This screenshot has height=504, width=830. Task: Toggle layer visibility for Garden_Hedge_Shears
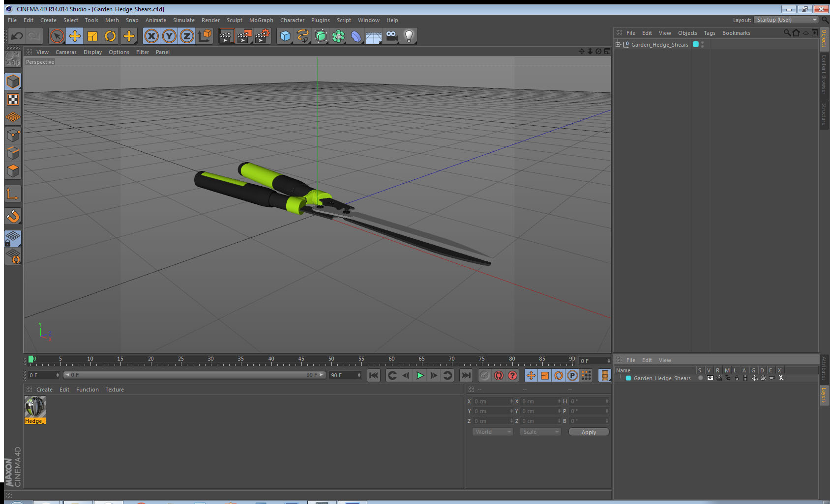click(710, 378)
